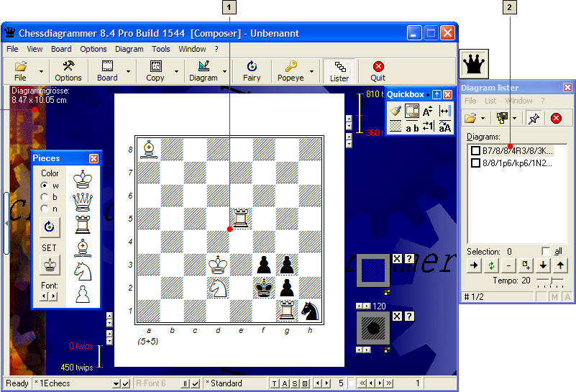Image resolution: width=576 pixels, height=392 pixels.
Task: Open the File toolbar button
Action: click(20, 71)
